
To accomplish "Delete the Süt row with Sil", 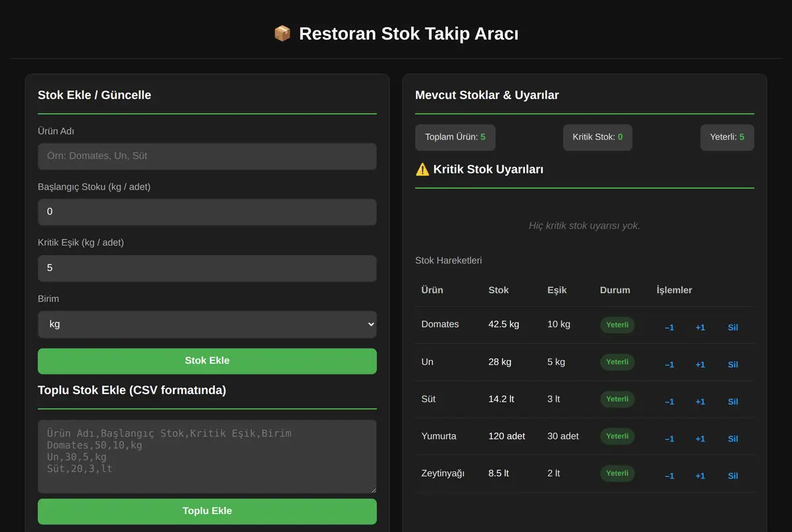I will click(733, 401).
